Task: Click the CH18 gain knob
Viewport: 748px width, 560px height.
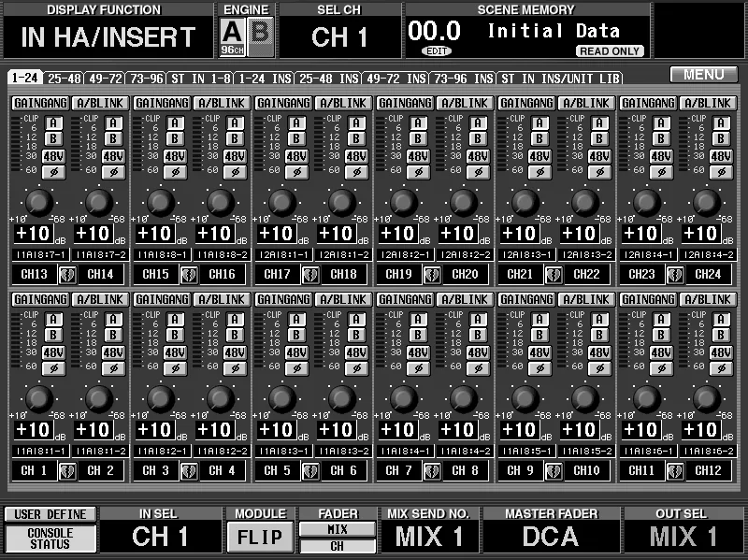Action: (x=342, y=202)
